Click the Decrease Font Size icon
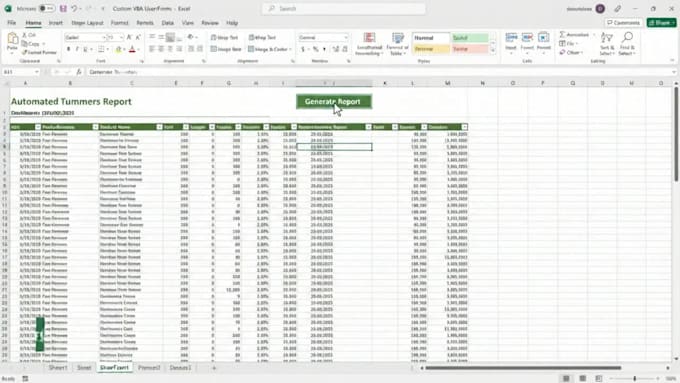Image resolution: width=680 pixels, height=383 pixels. pos(138,38)
